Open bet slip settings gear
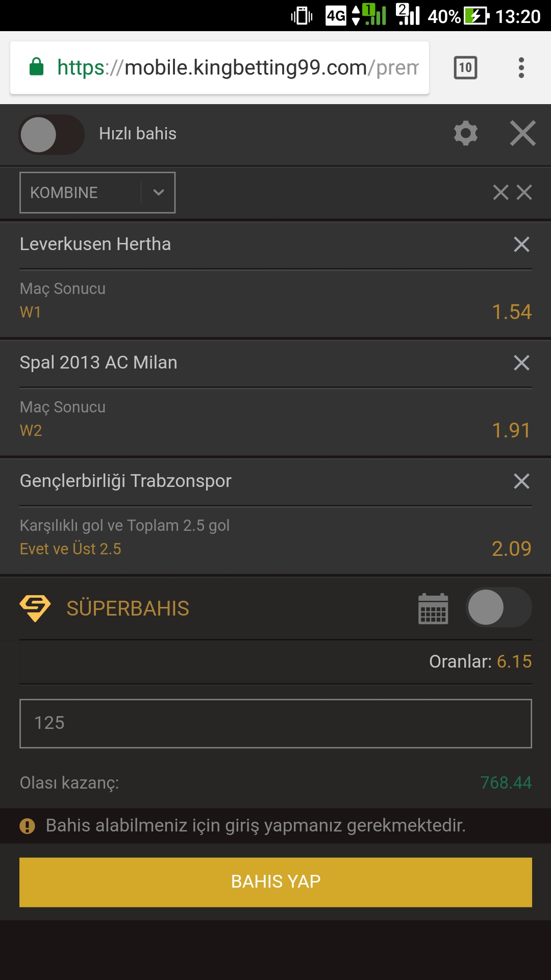The height and width of the screenshot is (980, 551). [466, 134]
